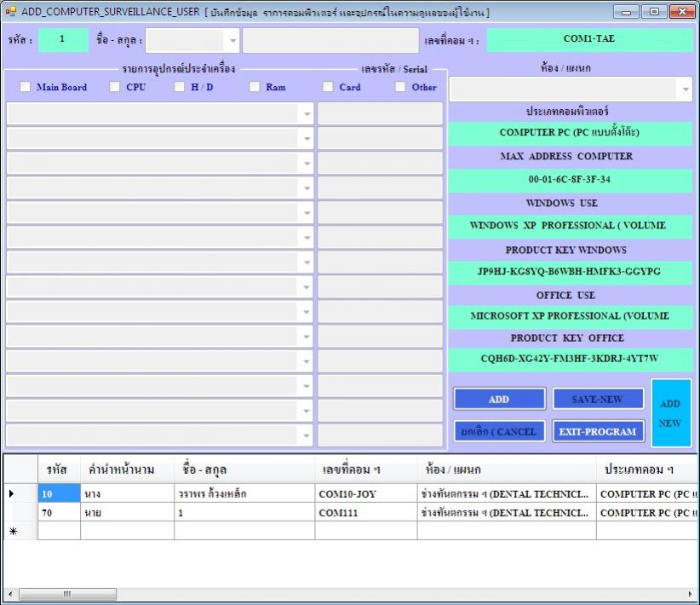Click the horizontal scrollbar left arrow
700x605 pixels.
[x=9, y=594]
